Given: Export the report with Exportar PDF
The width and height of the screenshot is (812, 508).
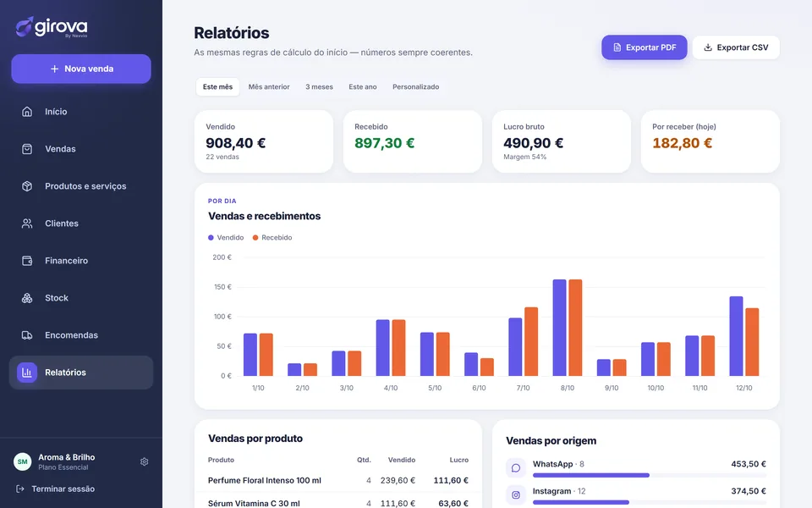Looking at the screenshot, I should click(645, 47).
